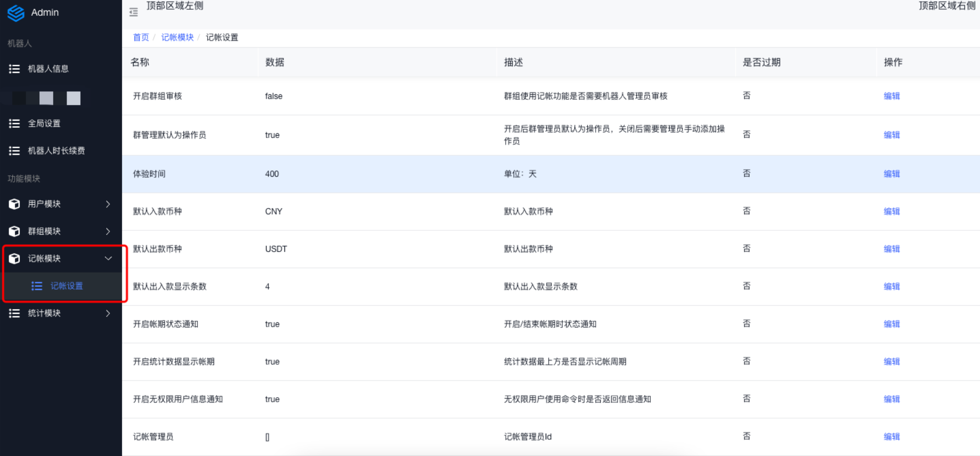
Task: Click the 全局设置 list icon
Action: point(14,124)
